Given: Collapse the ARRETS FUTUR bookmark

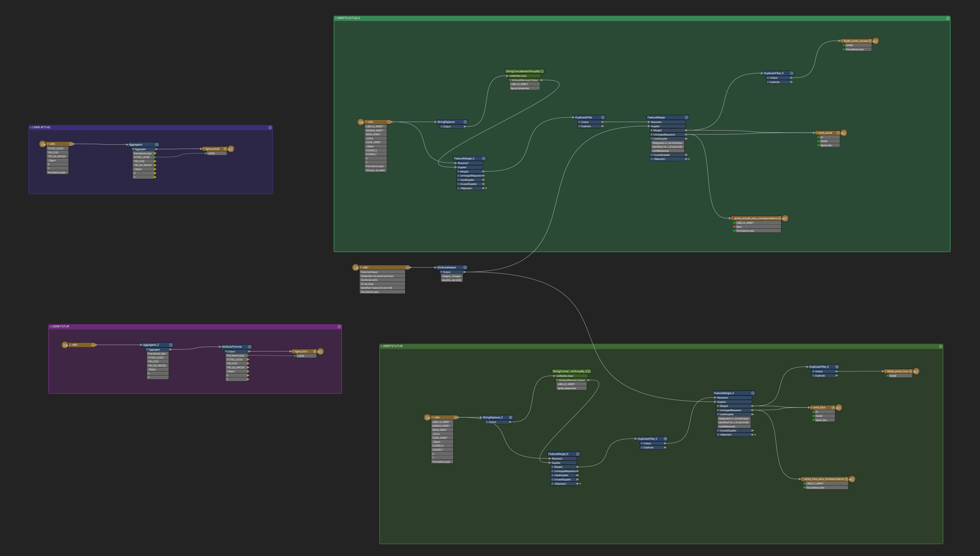Looking at the screenshot, I should [381, 346].
